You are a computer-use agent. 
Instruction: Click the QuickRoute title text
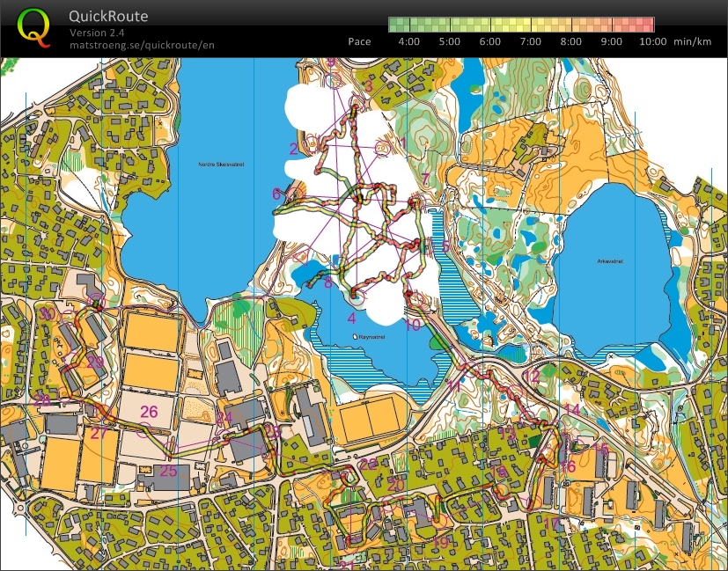108,17
